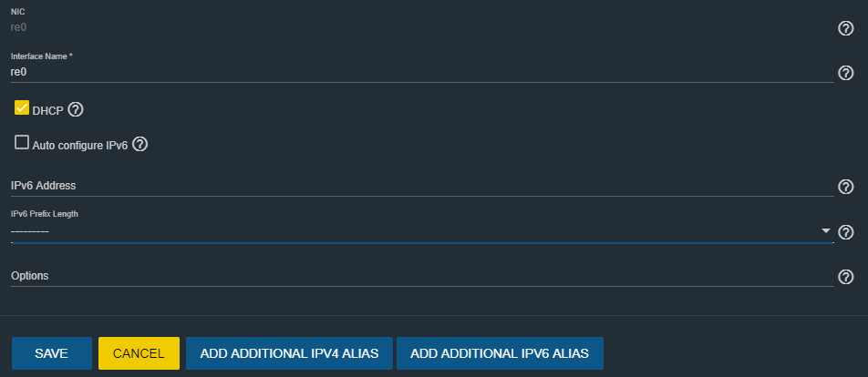
Task: Cancel the interface edit
Action: [x=139, y=353]
